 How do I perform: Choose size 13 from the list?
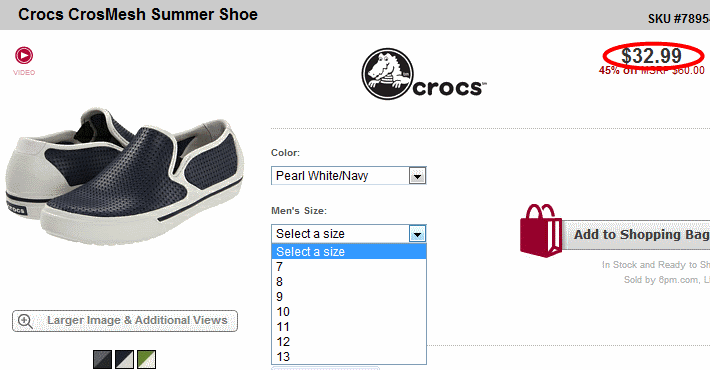349,356
